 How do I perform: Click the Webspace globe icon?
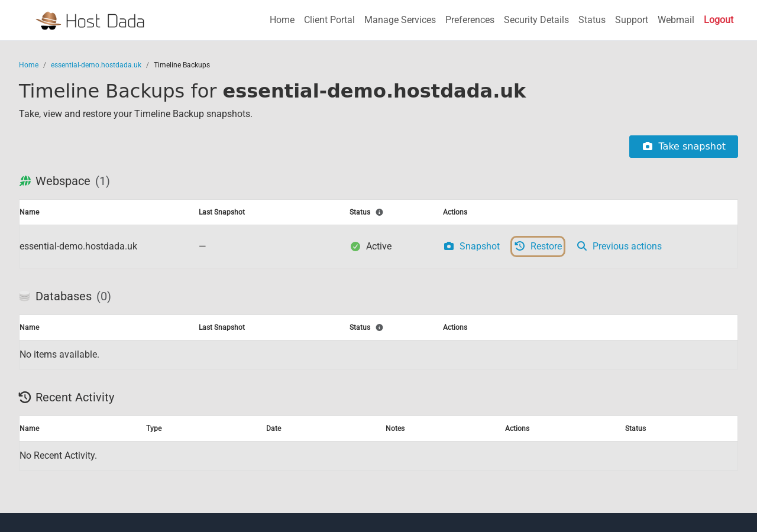click(25, 181)
